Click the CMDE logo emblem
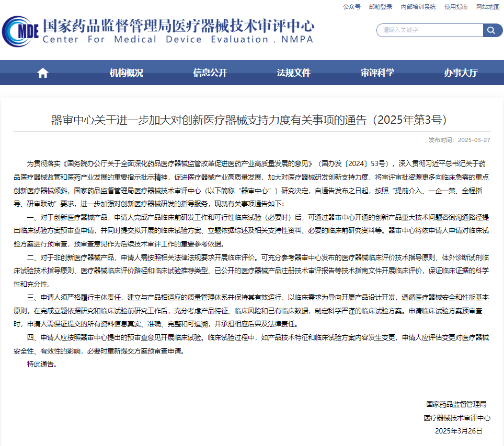 tap(20, 31)
